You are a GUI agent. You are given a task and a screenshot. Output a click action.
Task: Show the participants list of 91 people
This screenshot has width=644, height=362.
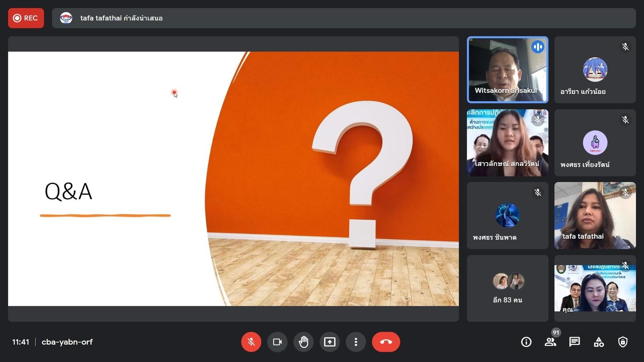pos(550,342)
